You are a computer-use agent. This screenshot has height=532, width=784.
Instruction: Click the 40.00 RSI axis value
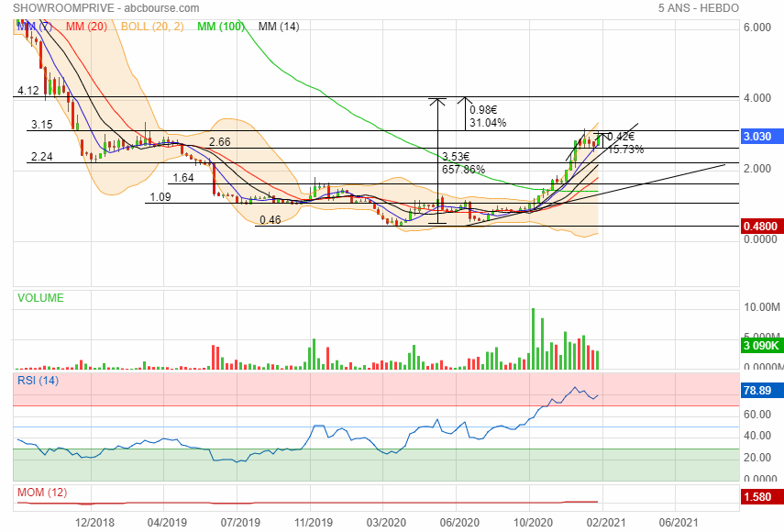(757, 436)
